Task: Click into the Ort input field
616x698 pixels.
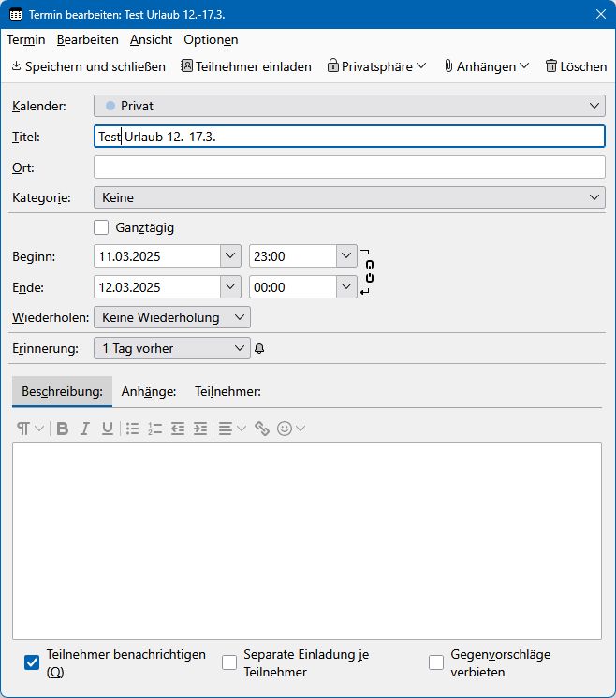Action: pos(349,167)
